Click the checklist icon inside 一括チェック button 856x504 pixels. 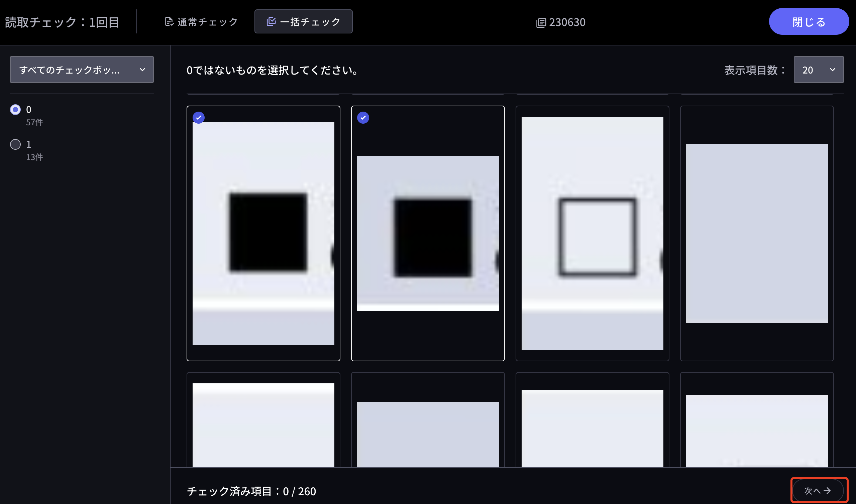tap(272, 21)
